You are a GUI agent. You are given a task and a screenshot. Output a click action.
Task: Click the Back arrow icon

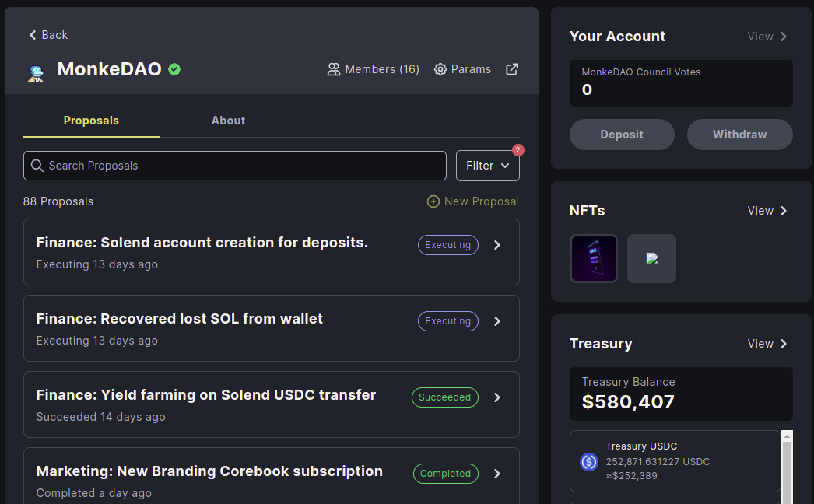click(x=33, y=35)
